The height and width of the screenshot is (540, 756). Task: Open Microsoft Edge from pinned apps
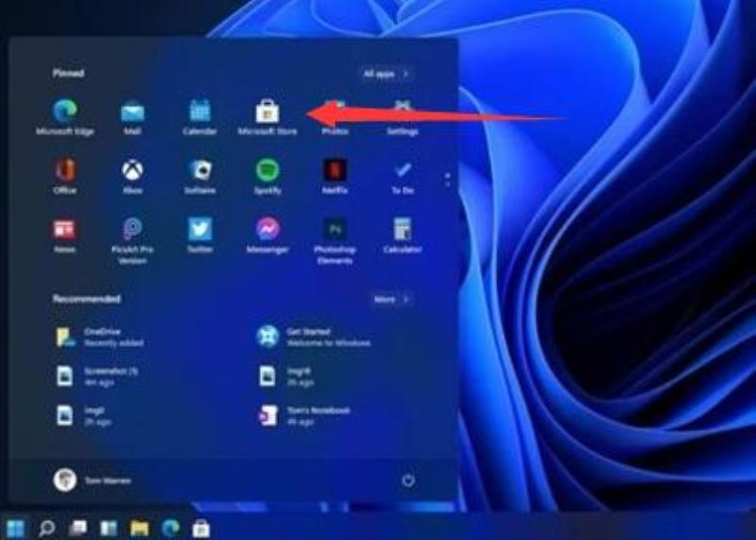(x=64, y=117)
